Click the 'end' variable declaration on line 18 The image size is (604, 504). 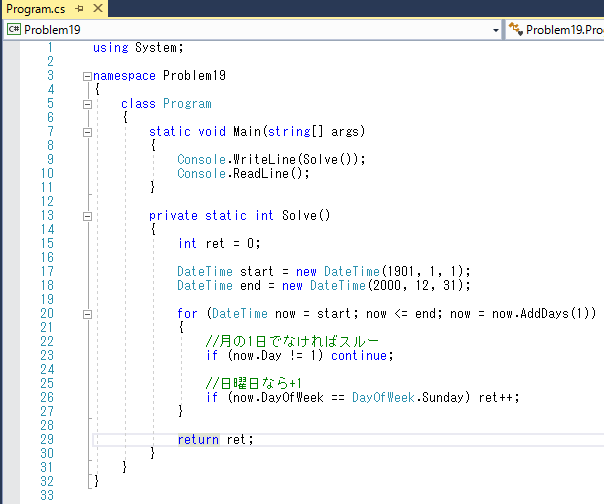pos(250,286)
